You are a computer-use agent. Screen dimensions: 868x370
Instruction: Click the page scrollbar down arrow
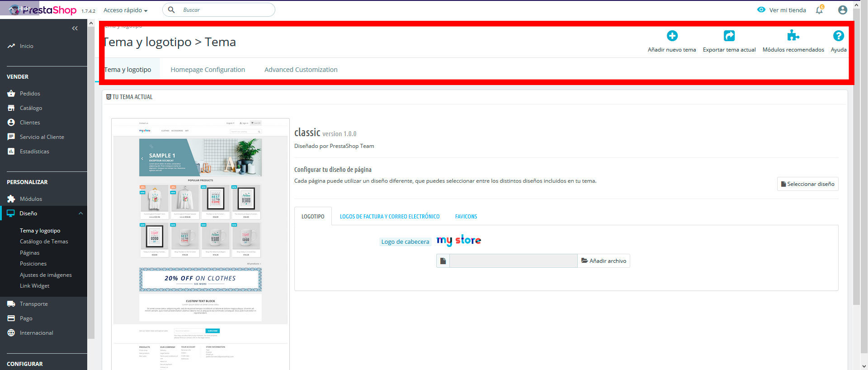(864, 366)
